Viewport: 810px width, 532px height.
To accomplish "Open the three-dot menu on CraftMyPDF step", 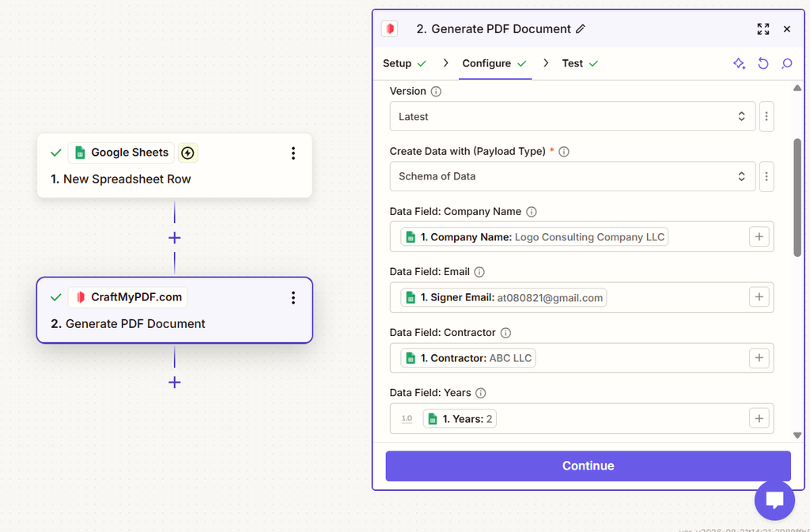I will 293,297.
